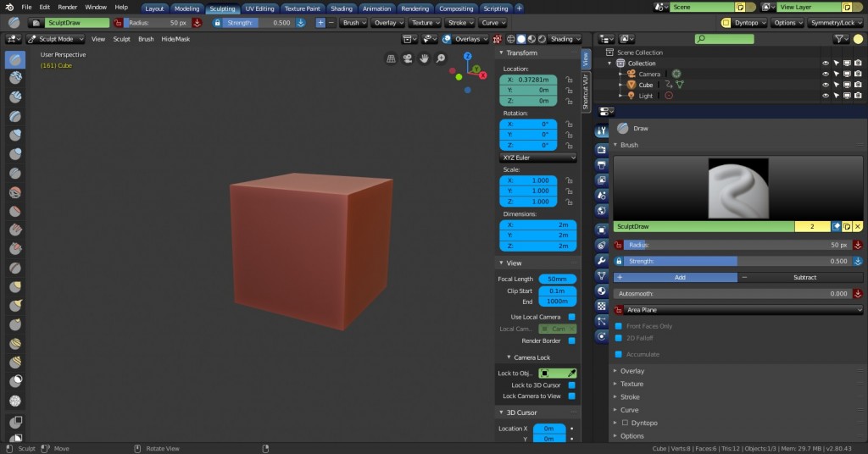Click the magnifier zoom gizmo icon
Image resolution: width=868 pixels, height=454 pixels.
[441, 58]
